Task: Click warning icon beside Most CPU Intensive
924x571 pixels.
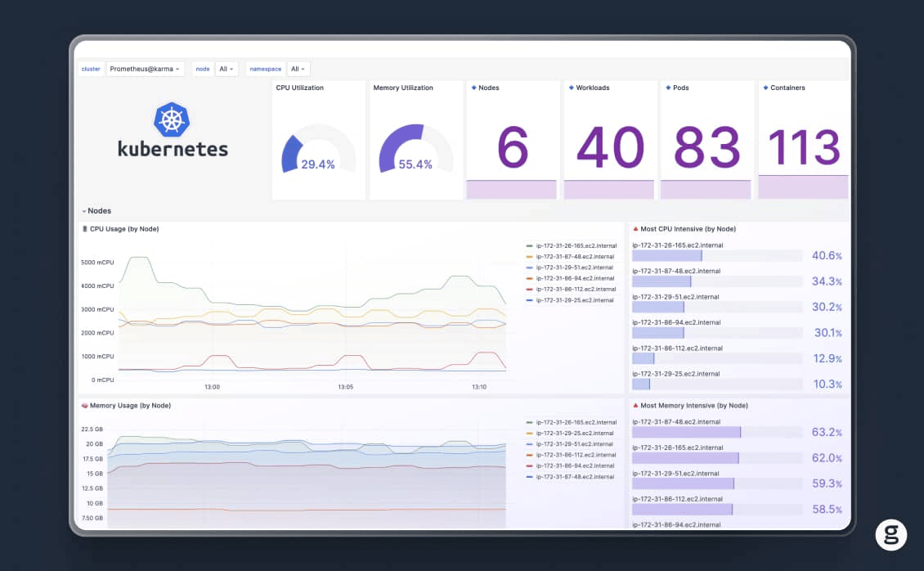Action: click(x=635, y=228)
